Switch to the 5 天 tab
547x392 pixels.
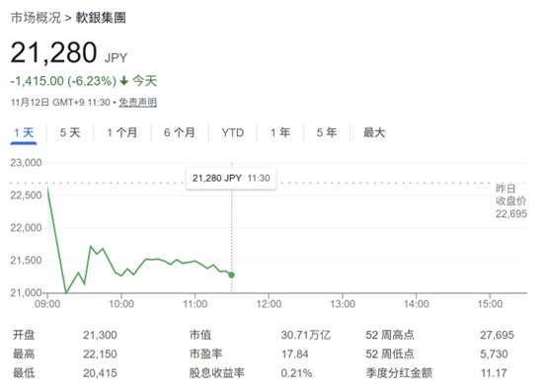[x=70, y=133]
